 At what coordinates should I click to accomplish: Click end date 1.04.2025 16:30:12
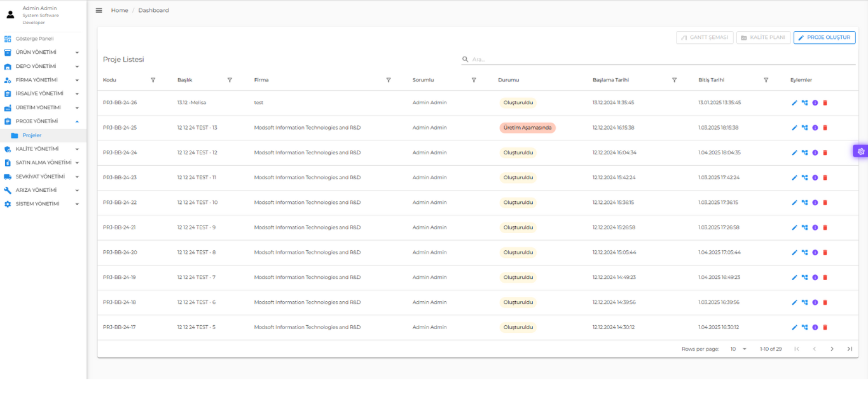(x=719, y=328)
